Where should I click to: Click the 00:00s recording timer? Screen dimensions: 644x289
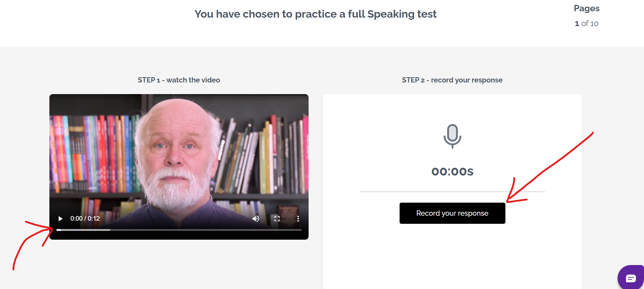[452, 172]
